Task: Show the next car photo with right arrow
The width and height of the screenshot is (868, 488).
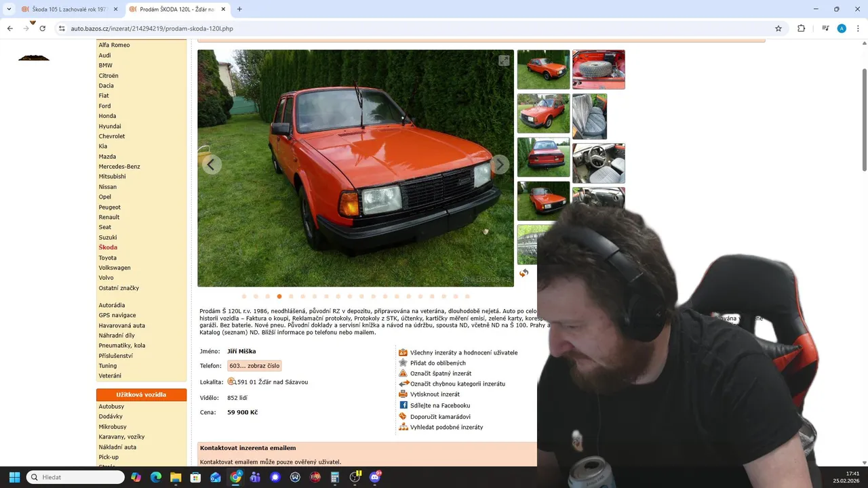Action: 500,164
